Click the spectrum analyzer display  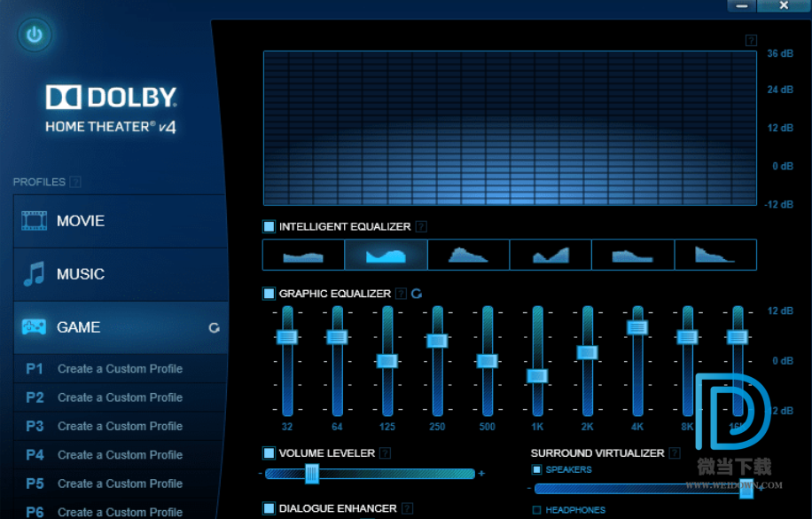coord(510,128)
